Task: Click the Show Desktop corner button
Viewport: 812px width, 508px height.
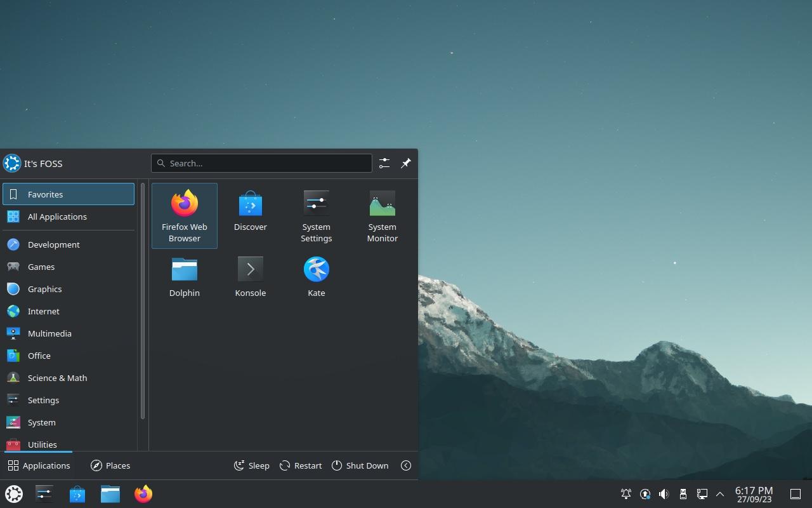Action: point(796,493)
